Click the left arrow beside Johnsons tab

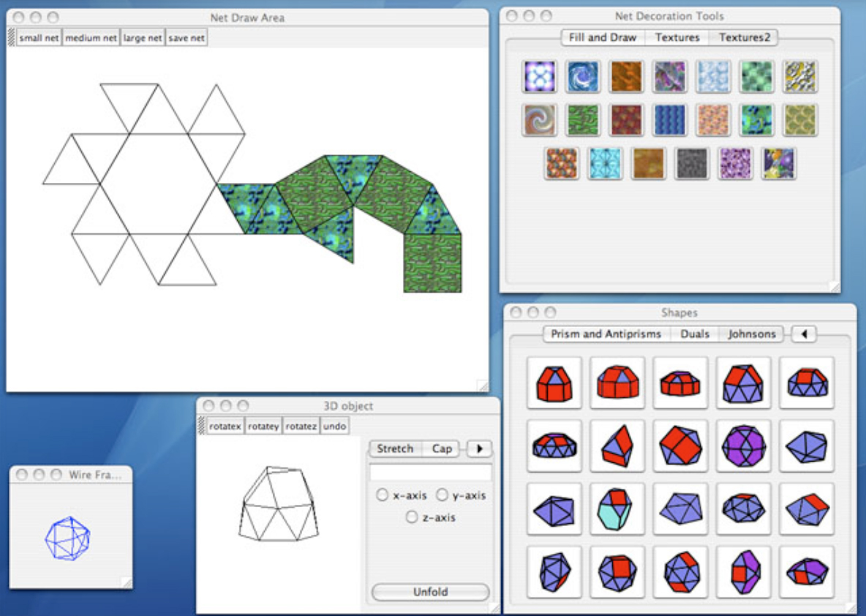click(x=804, y=334)
